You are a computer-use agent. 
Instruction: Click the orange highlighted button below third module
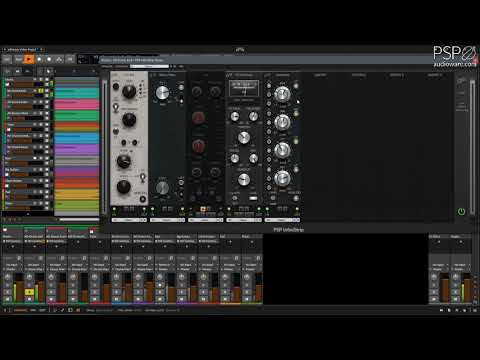203,209
